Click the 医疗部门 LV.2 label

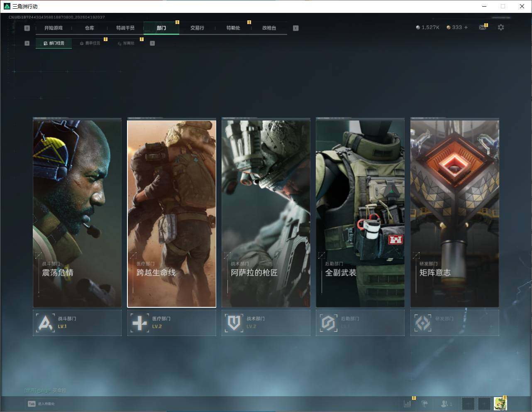(x=157, y=326)
